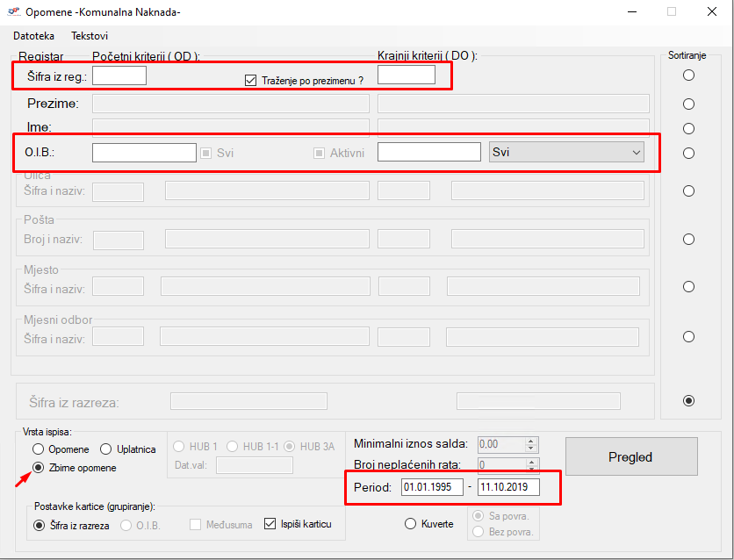Select the sorting radio button for 'Šifra iz reg.'
This screenshot has height=560, width=734.
(688, 75)
